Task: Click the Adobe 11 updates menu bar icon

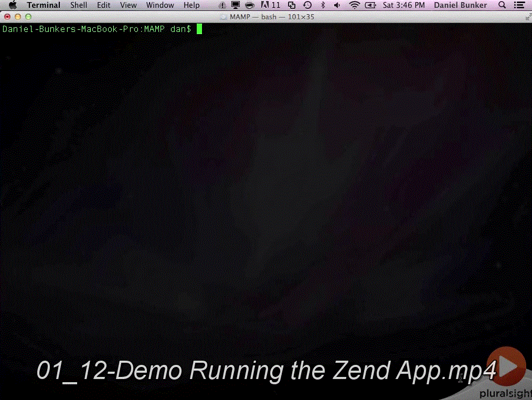Action: point(270,5)
